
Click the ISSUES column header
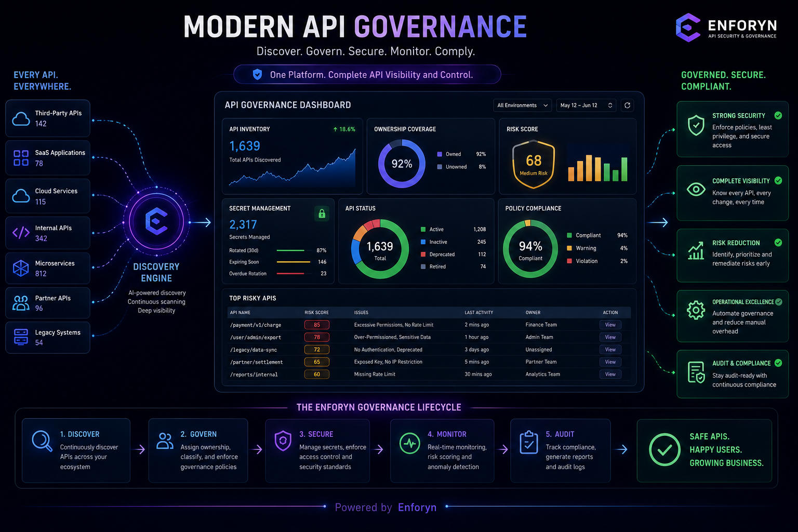361,313
